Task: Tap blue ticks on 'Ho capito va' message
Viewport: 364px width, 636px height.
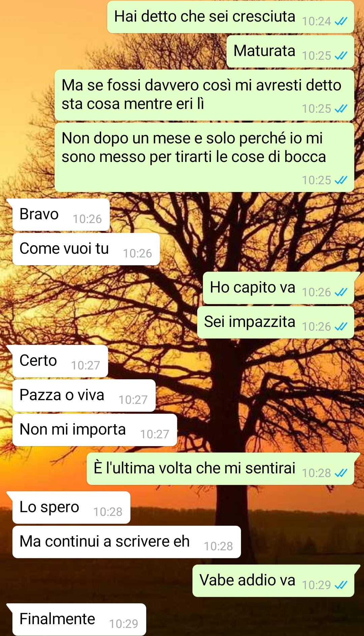Action: [x=341, y=292]
